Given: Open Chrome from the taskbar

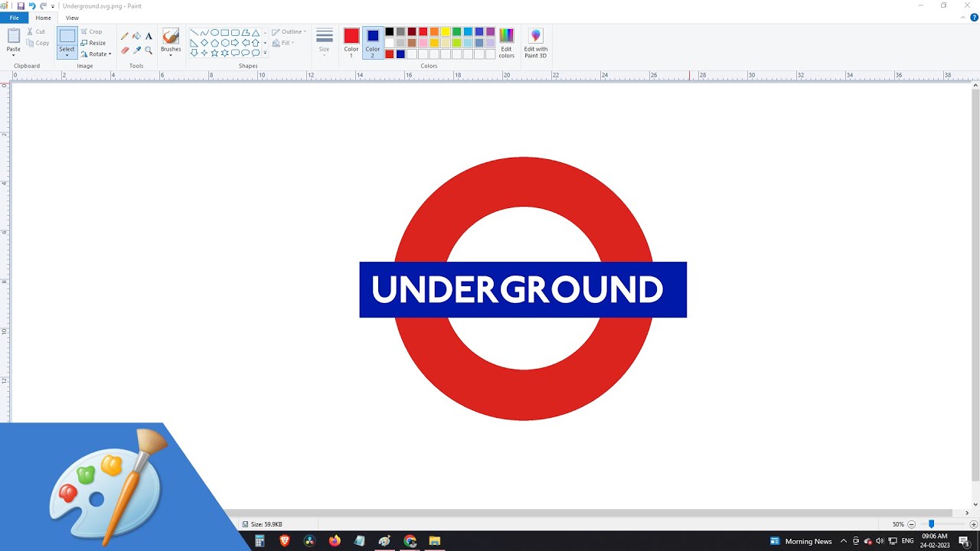Looking at the screenshot, I should click(410, 541).
